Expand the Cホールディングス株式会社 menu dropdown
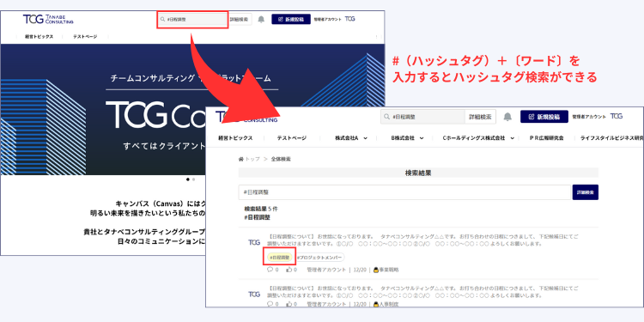This screenshot has width=644, height=322. tap(512, 138)
